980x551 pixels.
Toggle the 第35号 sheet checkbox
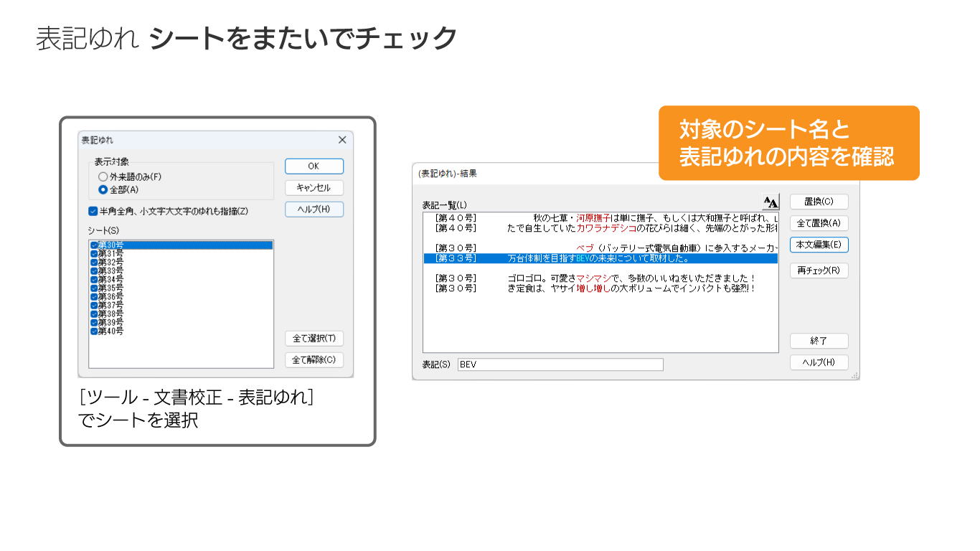click(94, 288)
